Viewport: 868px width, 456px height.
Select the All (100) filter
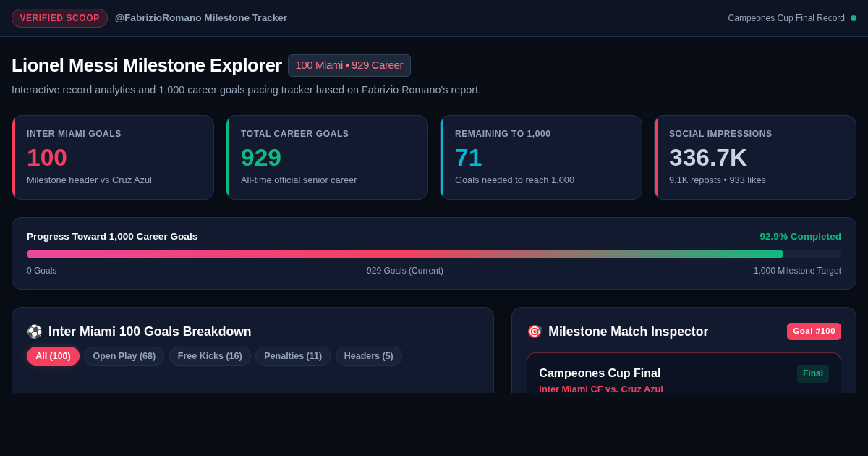pos(53,356)
